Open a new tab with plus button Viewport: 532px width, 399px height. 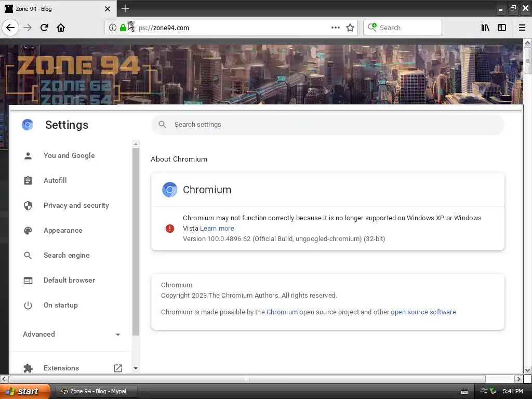pos(125,8)
